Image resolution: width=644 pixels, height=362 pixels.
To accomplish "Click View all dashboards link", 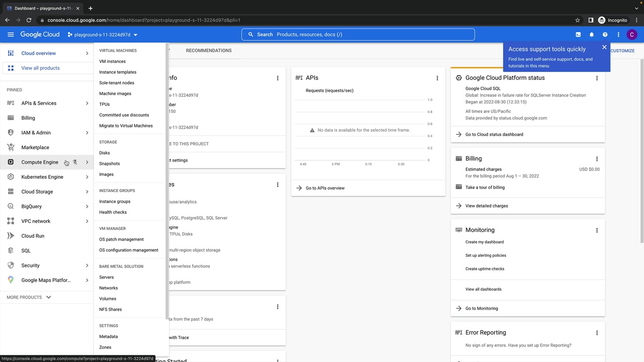I will coord(484,290).
